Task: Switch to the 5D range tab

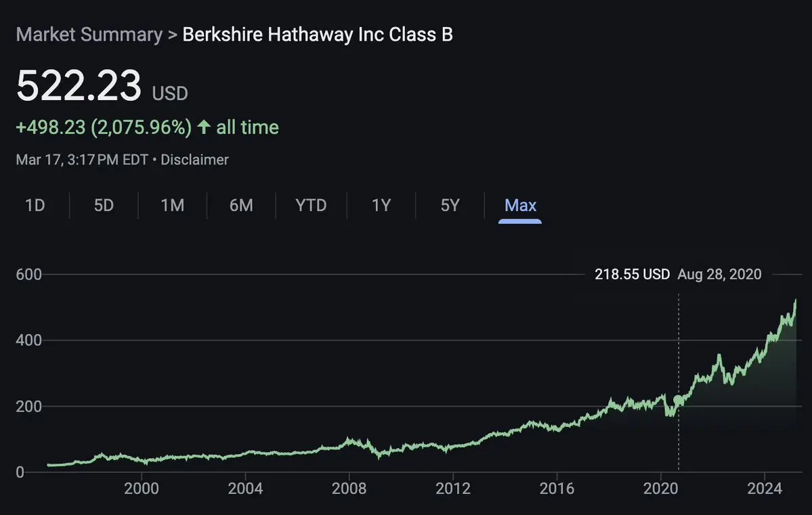Action: pyautogui.click(x=104, y=206)
